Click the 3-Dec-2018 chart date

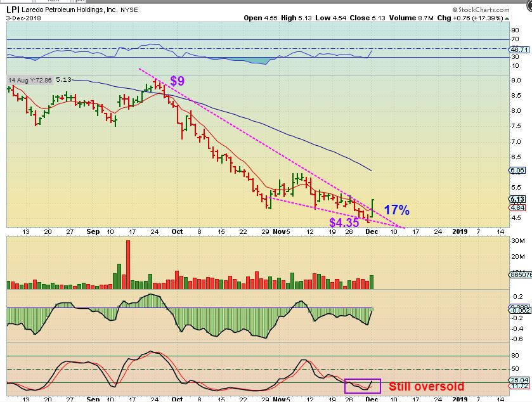[x=23, y=18]
